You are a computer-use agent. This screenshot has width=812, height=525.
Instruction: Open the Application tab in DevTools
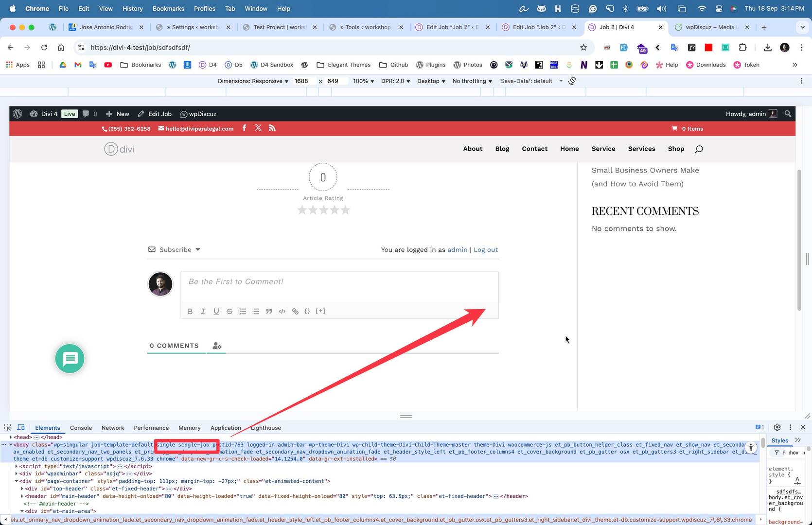pos(226,428)
